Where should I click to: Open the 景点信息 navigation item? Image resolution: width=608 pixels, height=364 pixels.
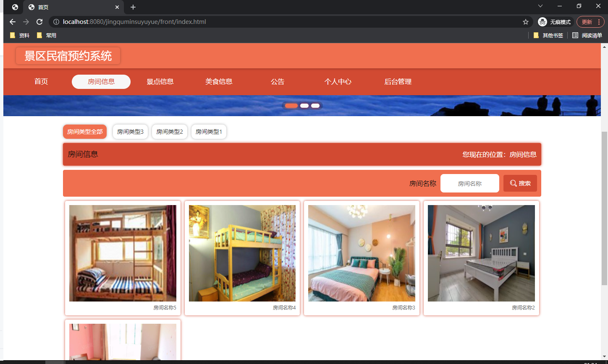(160, 82)
